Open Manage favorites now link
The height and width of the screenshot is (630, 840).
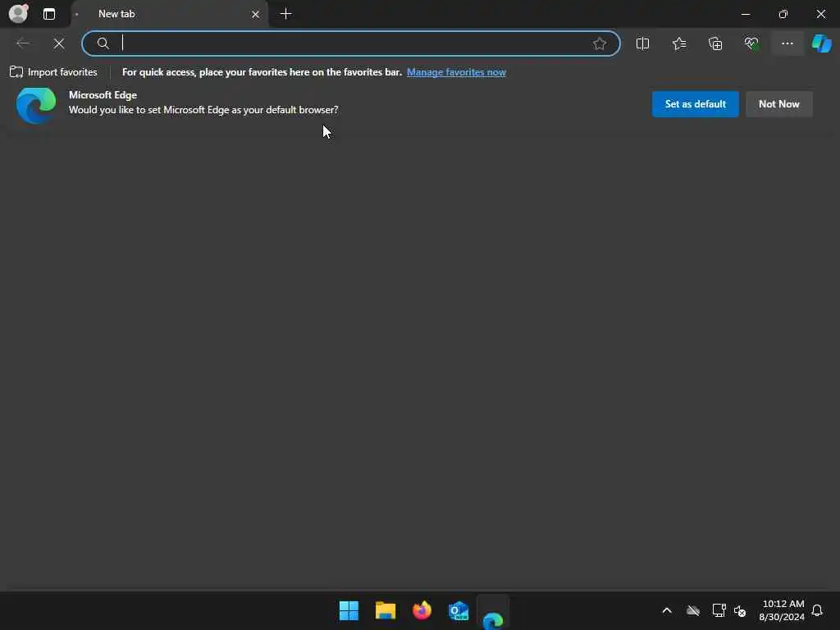click(x=456, y=72)
